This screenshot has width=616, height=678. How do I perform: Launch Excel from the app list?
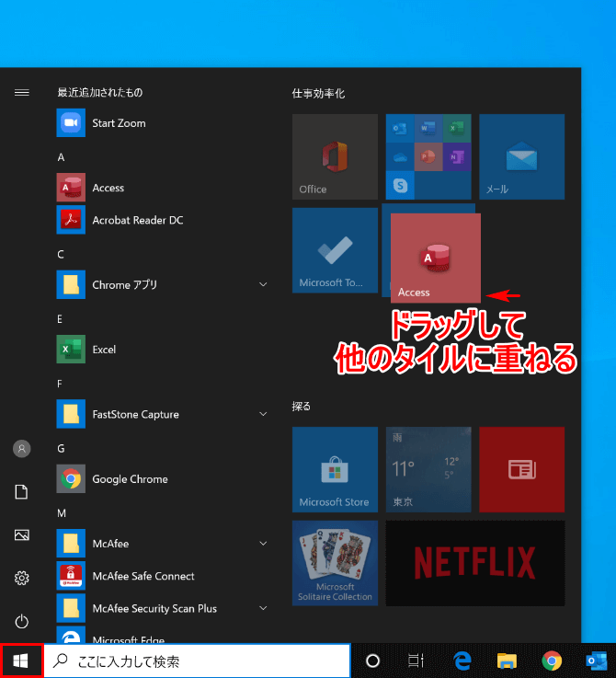point(162,350)
